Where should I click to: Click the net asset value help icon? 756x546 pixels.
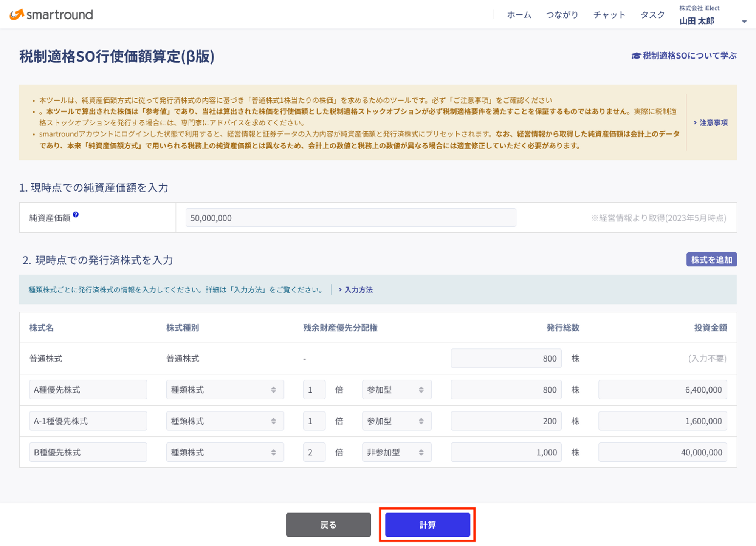(x=76, y=214)
